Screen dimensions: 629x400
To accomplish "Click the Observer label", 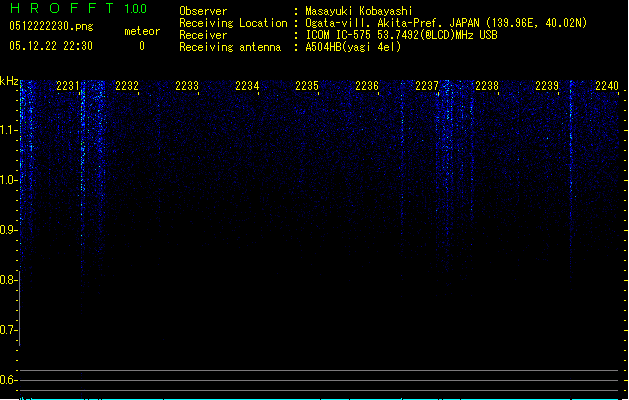I will click(203, 11).
